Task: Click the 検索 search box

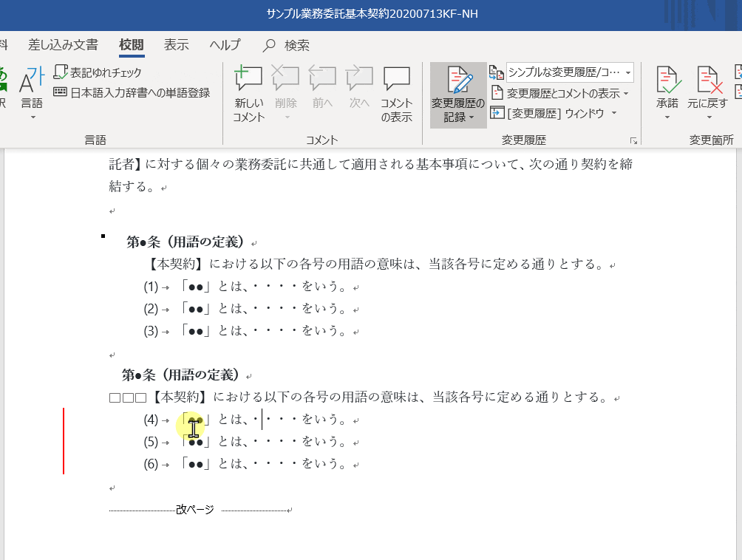Action: click(x=286, y=45)
